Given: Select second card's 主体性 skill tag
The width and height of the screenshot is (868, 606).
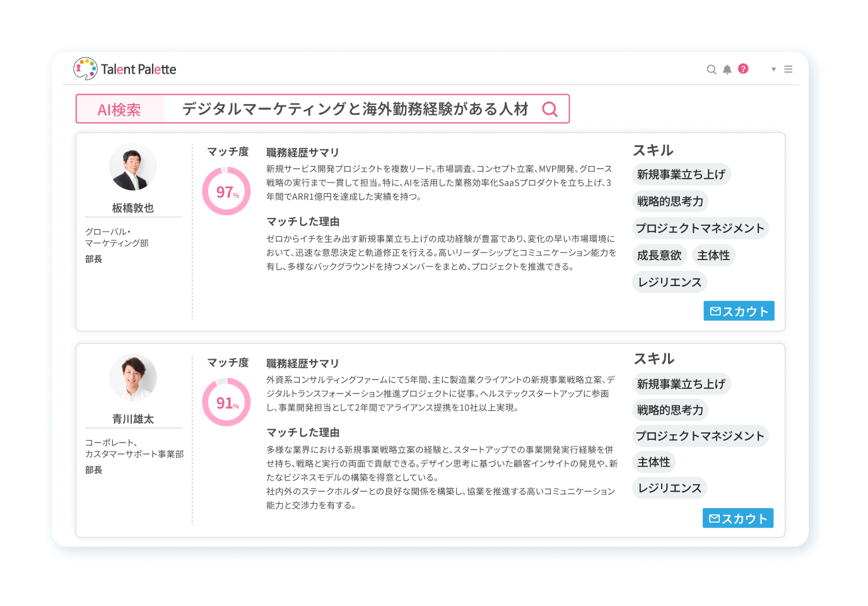Looking at the screenshot, I should (x=653, y=462).
